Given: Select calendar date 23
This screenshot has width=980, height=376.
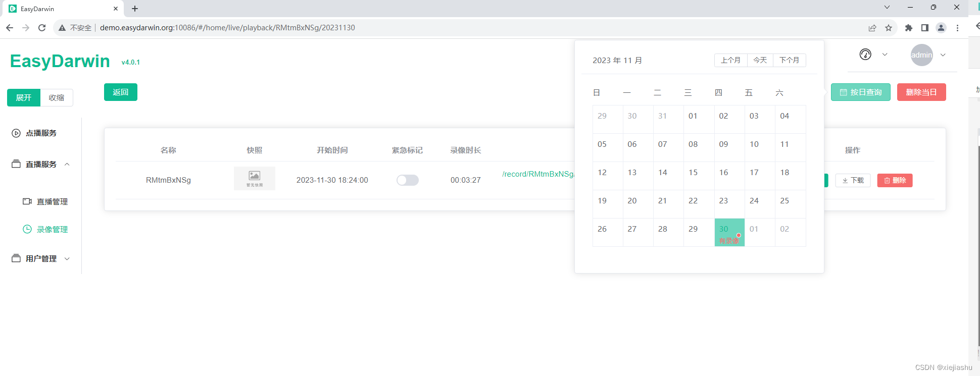Looking at the screenshot, I should tap(729, 204).
